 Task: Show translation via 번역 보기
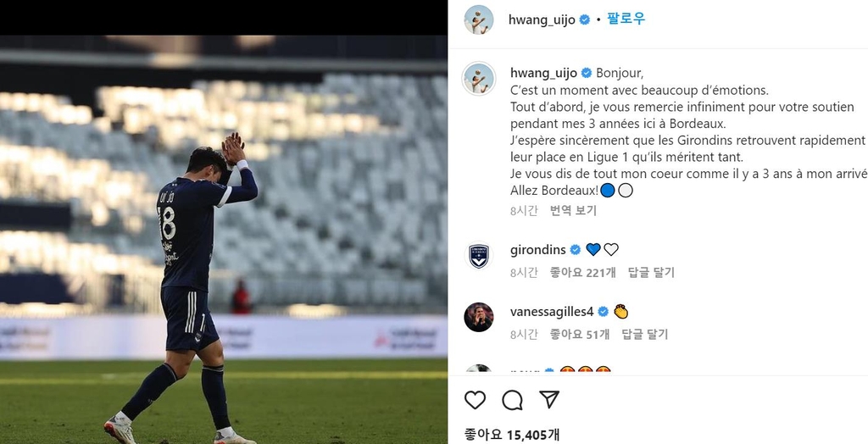coord(573,210)
